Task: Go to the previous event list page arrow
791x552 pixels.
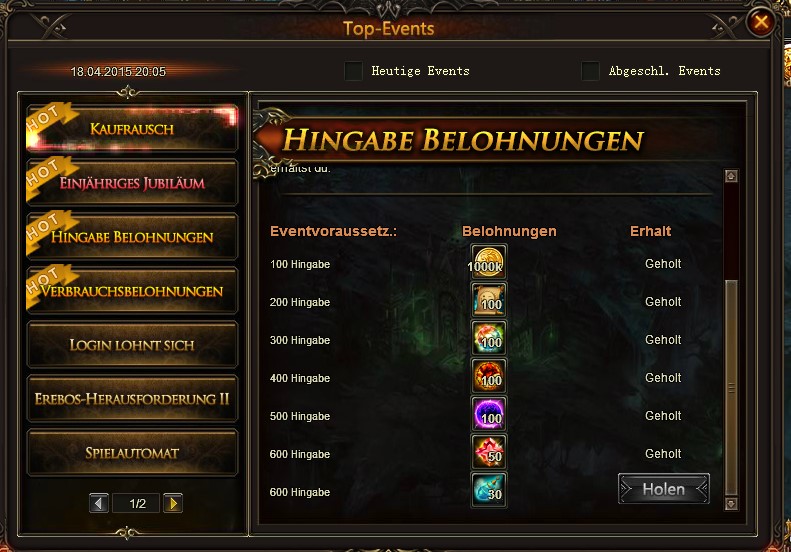Action: point(99,503)
